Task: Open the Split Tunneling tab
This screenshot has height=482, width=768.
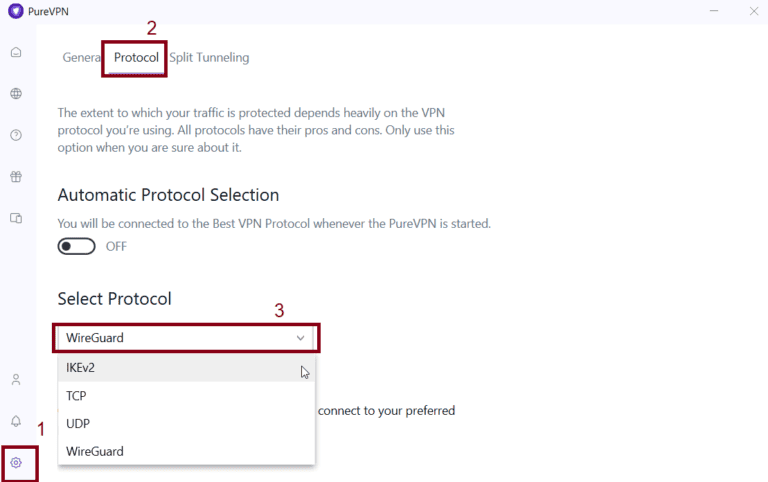Action: [209, 58]
